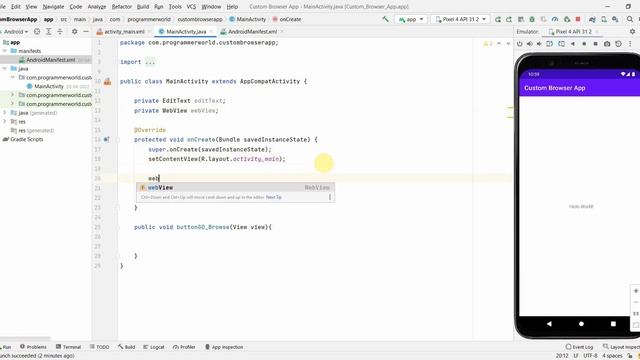Open the Tools menu

(x=175, y=7)
